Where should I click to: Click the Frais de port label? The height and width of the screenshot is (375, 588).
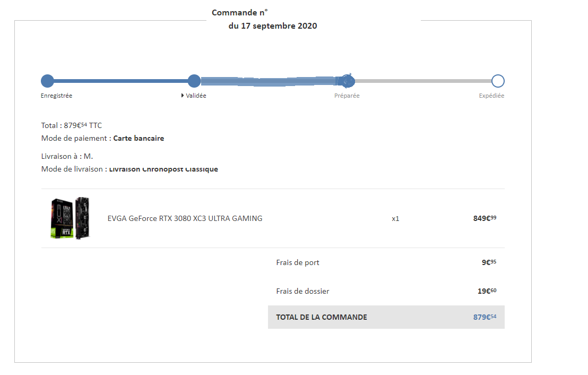[x=298, y=262]
